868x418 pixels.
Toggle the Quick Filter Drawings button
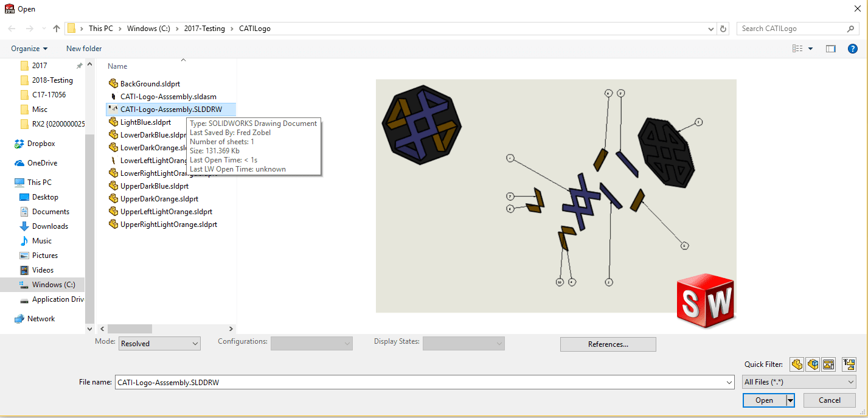828,364
